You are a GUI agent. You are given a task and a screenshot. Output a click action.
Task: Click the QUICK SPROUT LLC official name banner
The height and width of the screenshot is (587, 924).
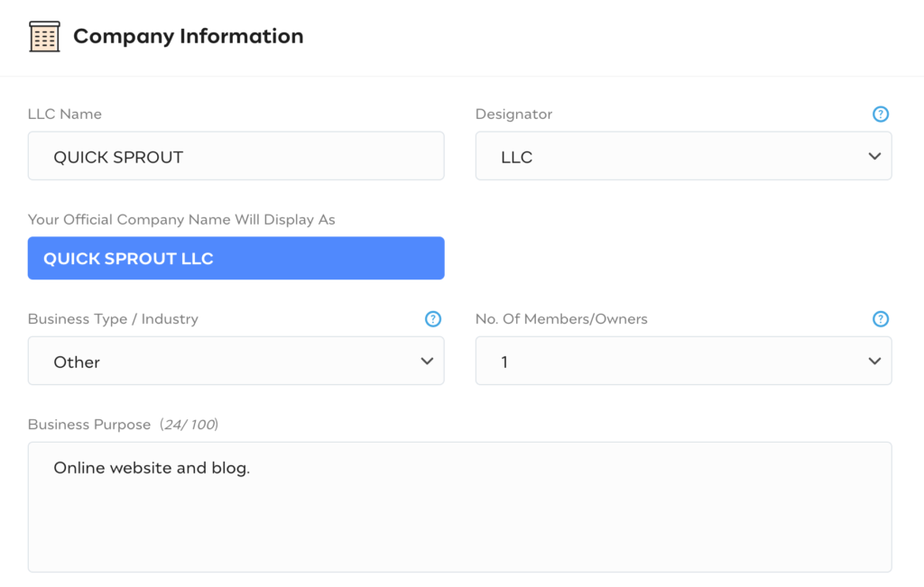(236, 259)
